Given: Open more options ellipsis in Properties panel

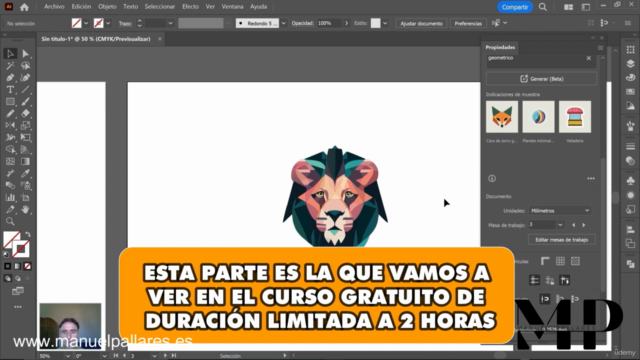Looking at the screenshot, I should coord(591,178).
